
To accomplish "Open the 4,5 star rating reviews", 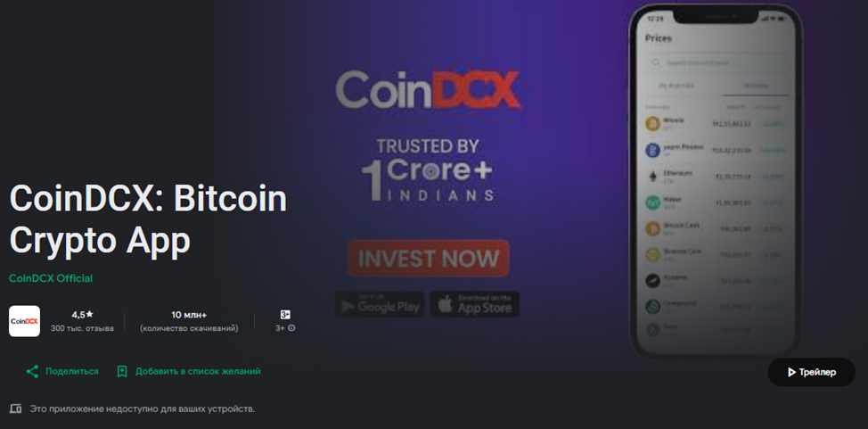I will coord(82,321).
